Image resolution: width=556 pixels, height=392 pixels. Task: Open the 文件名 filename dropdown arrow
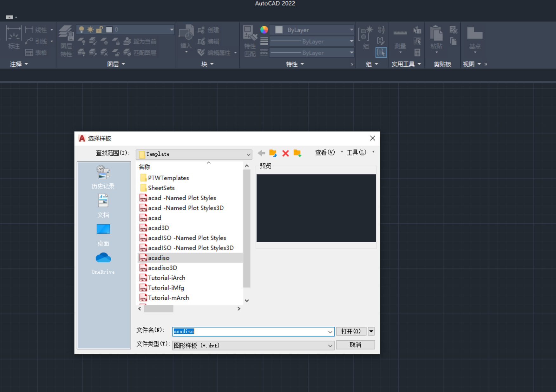[x=330, y=332]
